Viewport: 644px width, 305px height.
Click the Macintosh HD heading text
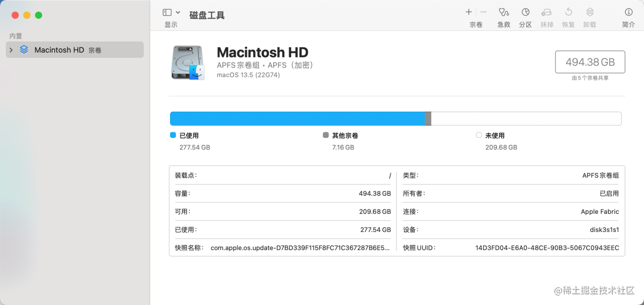pyautogui.click(x=263, y=52)
